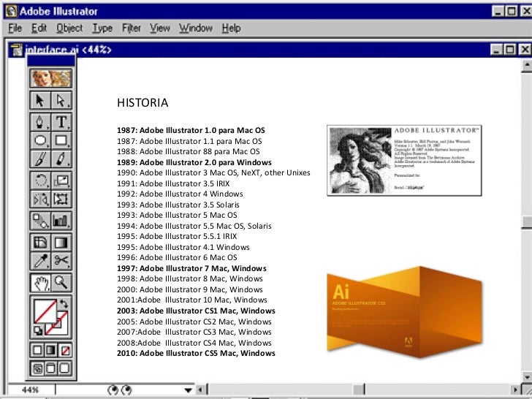532x399 pixels.
Task: Select the Paintbrush tool
Action: point(40,159)
